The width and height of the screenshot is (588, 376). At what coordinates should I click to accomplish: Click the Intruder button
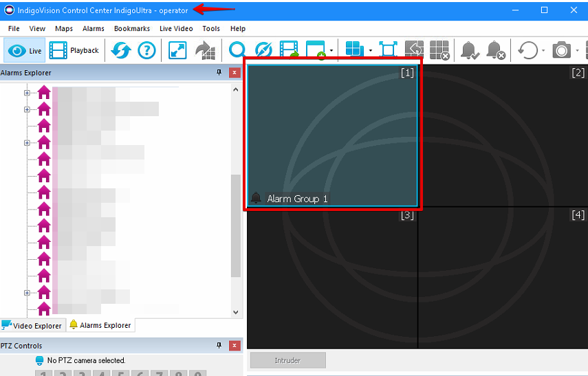[x=288, y=360]
